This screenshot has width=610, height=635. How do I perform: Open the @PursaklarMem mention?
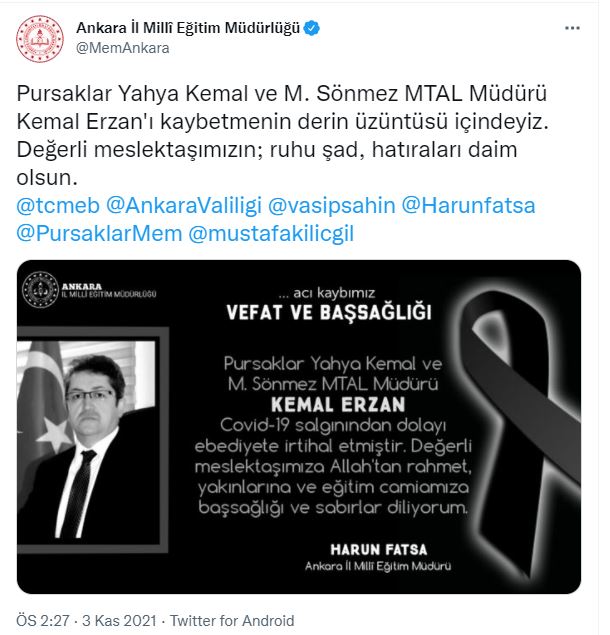(x=99, y=234)
